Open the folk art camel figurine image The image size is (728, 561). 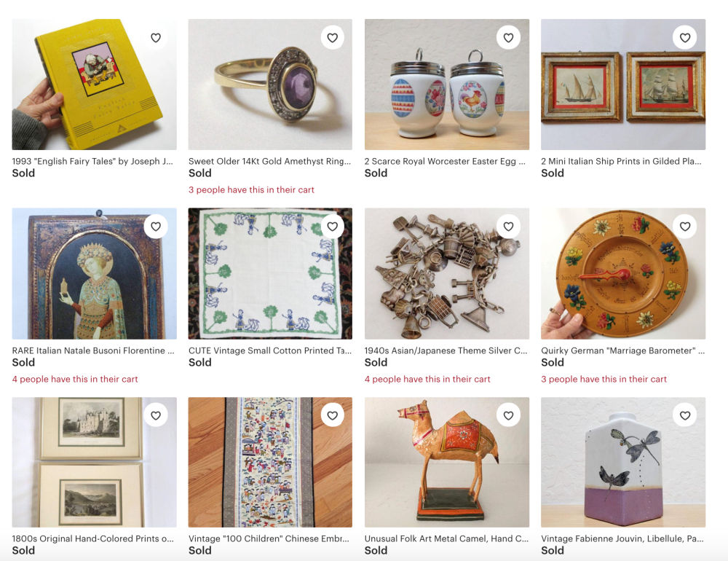coord(447,462)
